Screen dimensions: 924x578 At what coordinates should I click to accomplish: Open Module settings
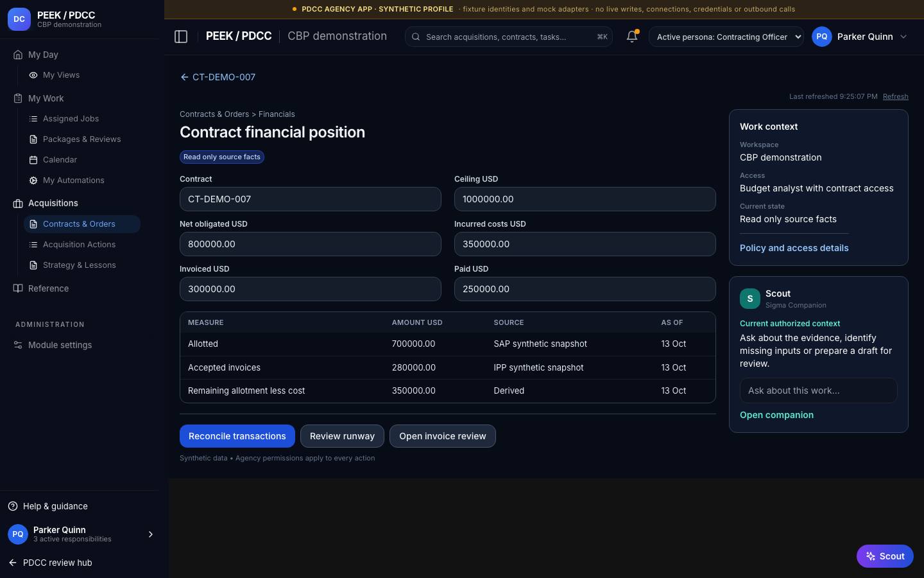point(60,345)
